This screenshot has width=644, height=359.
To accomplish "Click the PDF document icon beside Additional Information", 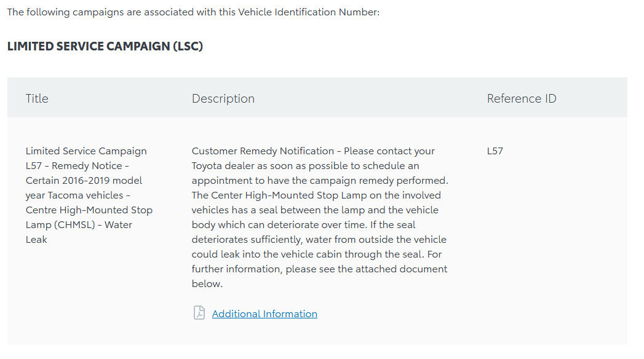I will point(199,313).
